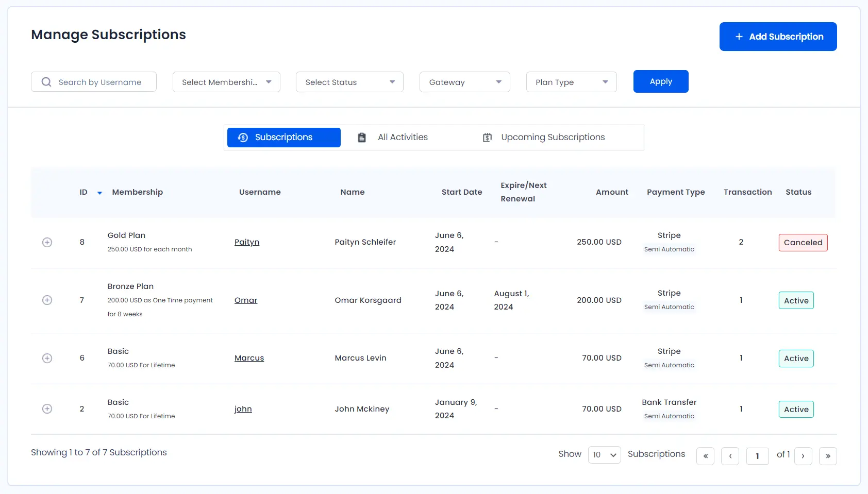This screenshot has width=868, height=494.
Task: Click the name Marcus Levin
Action: 360,358
